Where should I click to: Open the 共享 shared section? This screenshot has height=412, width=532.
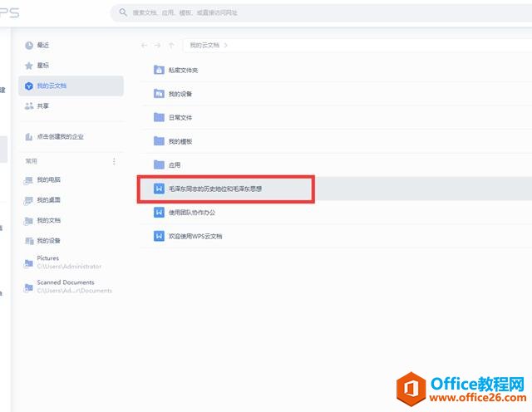[37, 106]
